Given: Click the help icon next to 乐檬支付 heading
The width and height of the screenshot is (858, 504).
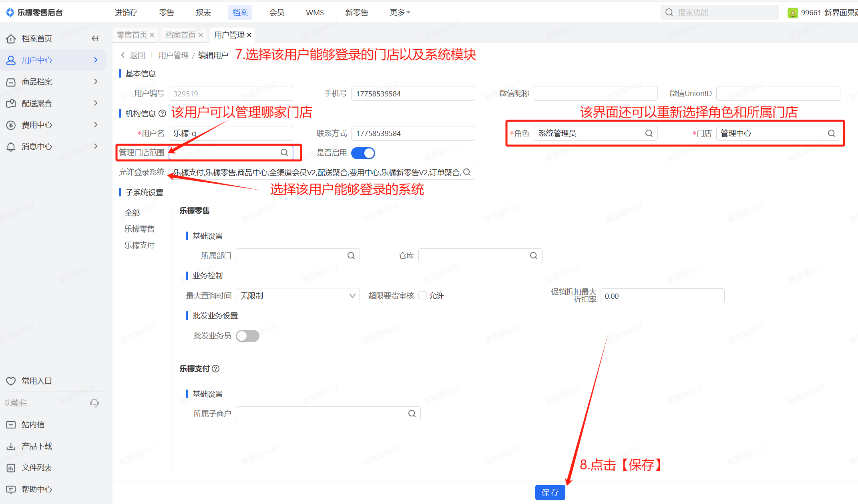Looking at the screenshot, I should pyautogui.click(x=215, y=369).
